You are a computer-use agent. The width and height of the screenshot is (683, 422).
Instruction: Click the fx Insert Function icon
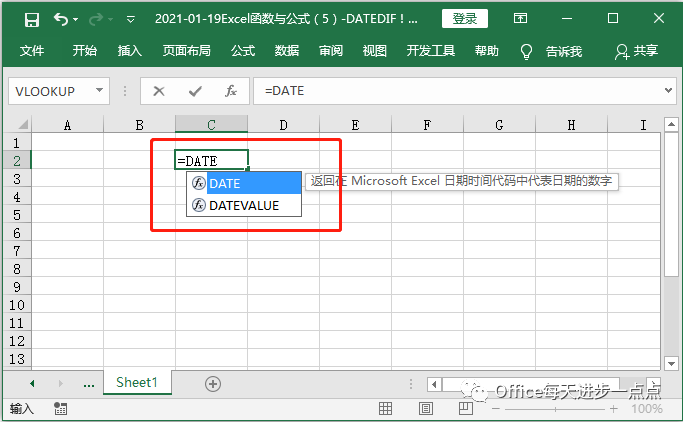click(230, 91)
